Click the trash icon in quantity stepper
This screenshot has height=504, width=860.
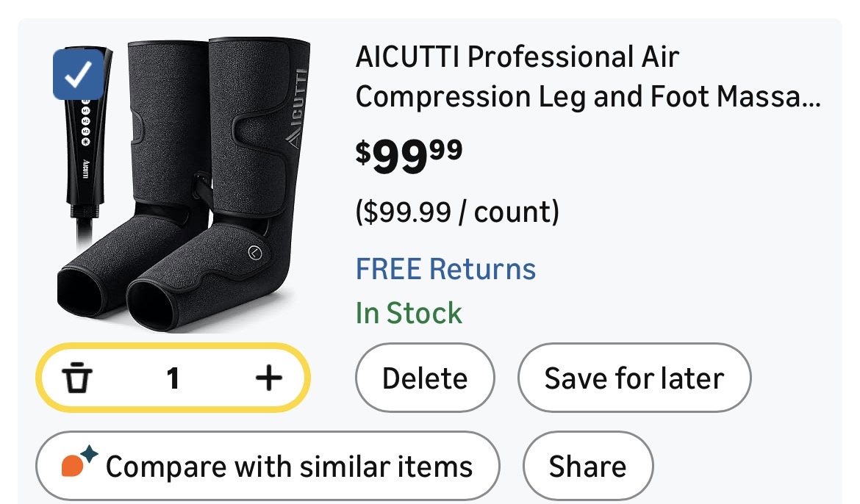pos(76,378)
